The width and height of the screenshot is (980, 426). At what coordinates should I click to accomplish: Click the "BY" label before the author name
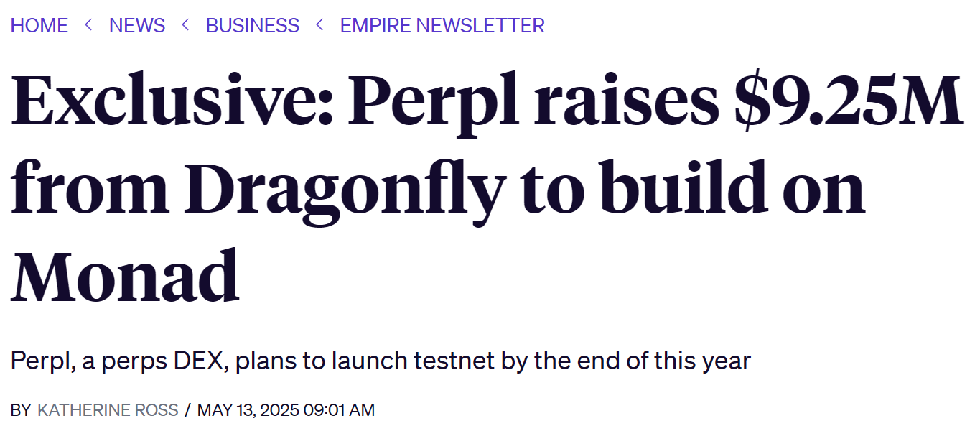(x=21, y=410)
